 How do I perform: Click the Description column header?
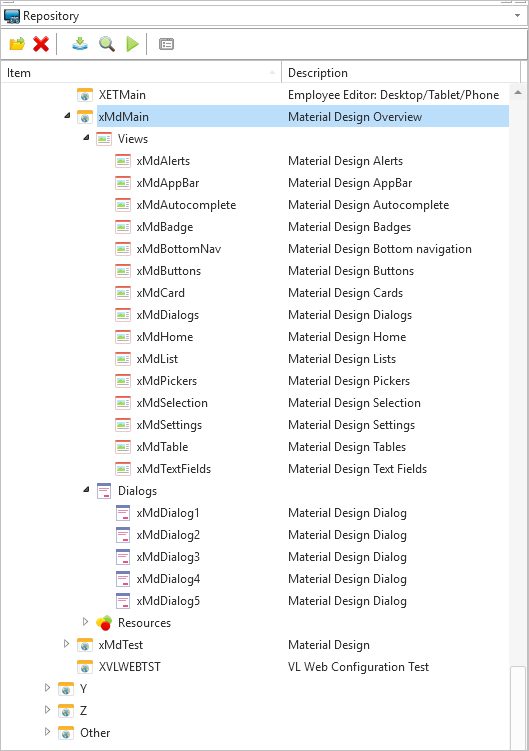[x=401, y=72]
